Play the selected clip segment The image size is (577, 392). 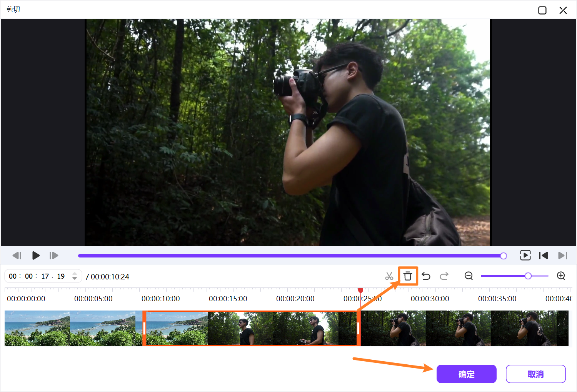coord(525,255)
